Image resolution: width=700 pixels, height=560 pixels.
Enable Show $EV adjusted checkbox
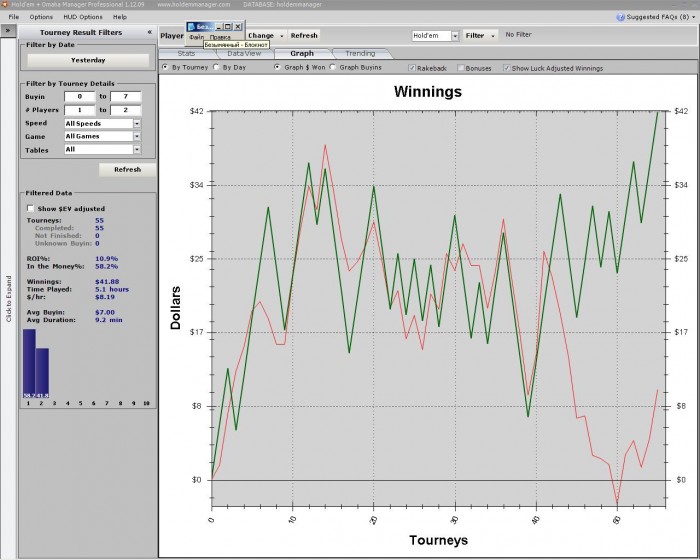tap(30, 208)
